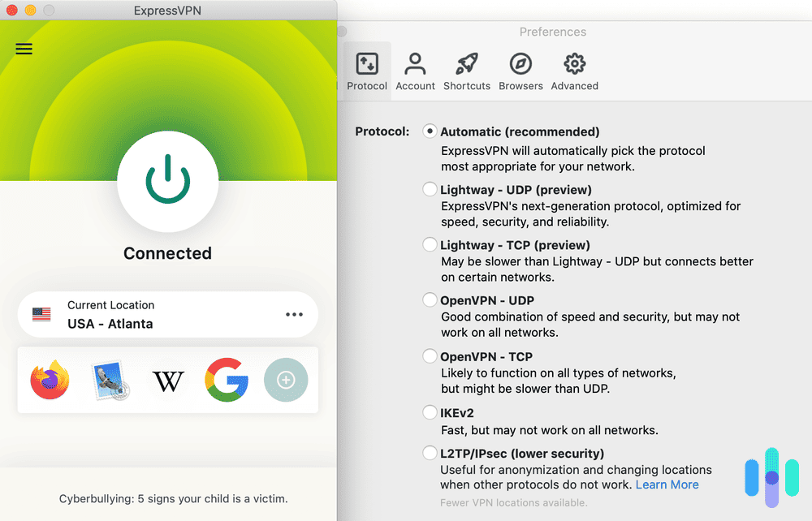This screenshot has width=812, height=521.
Task: Select the Lightway - UDP protocol
Action: 430,188
